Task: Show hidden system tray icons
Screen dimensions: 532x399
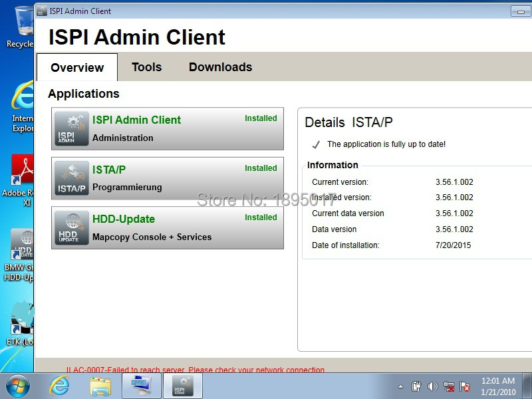Action: [x=400, y=386]
